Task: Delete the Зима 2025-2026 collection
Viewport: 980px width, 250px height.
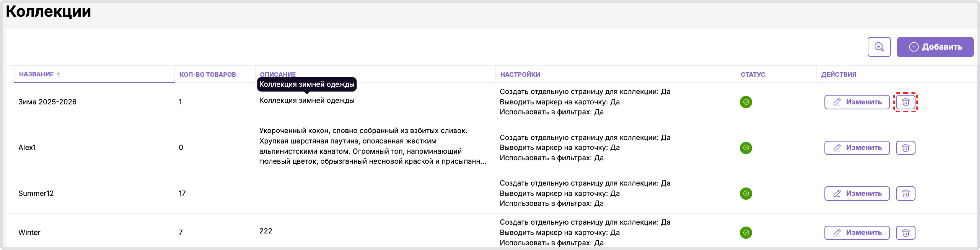Action: tap(905, 102)
